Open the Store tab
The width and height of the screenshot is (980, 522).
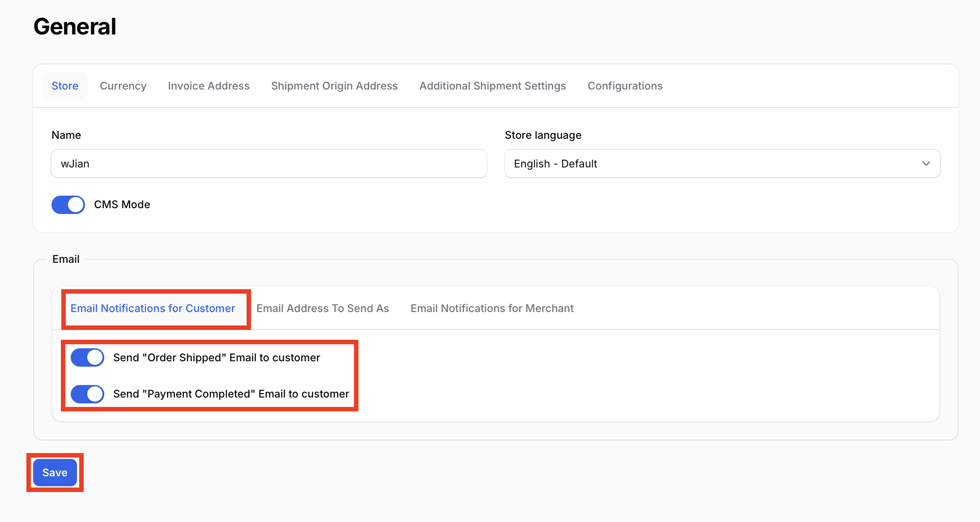[65, 86]
